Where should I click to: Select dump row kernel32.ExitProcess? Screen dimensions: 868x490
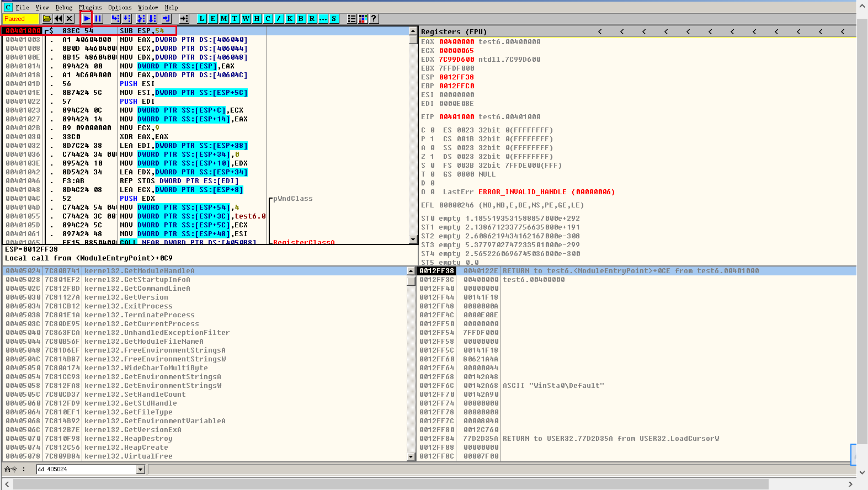point(205,306)
